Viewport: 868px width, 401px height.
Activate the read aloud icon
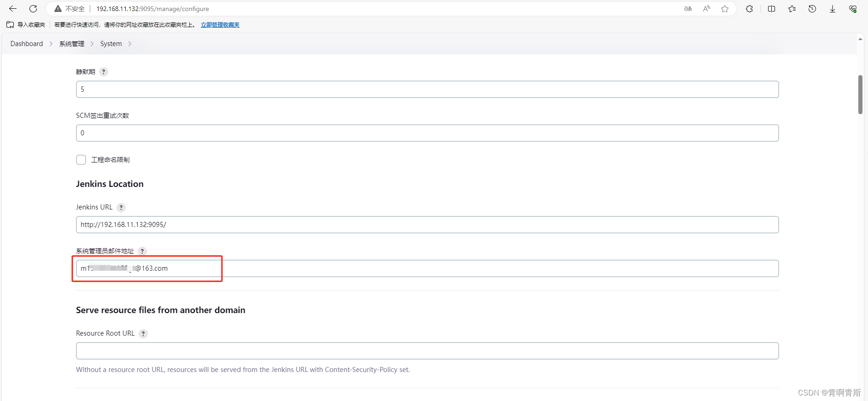706,9
